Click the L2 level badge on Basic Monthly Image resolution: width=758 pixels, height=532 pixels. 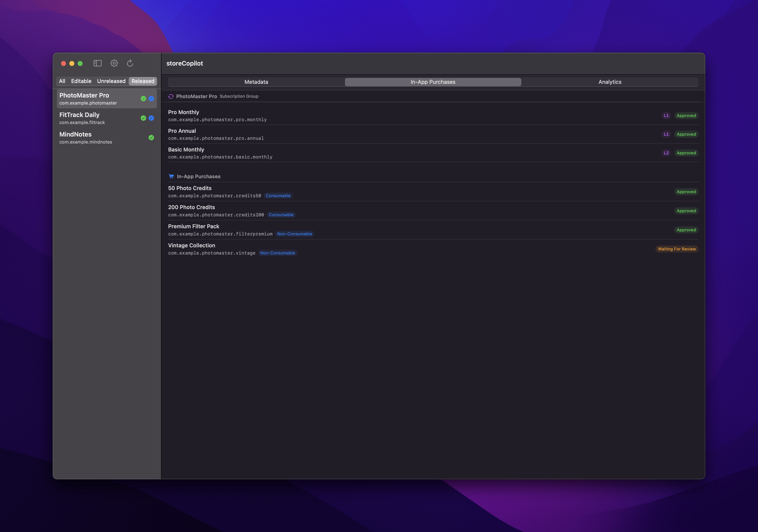[666, 153]
